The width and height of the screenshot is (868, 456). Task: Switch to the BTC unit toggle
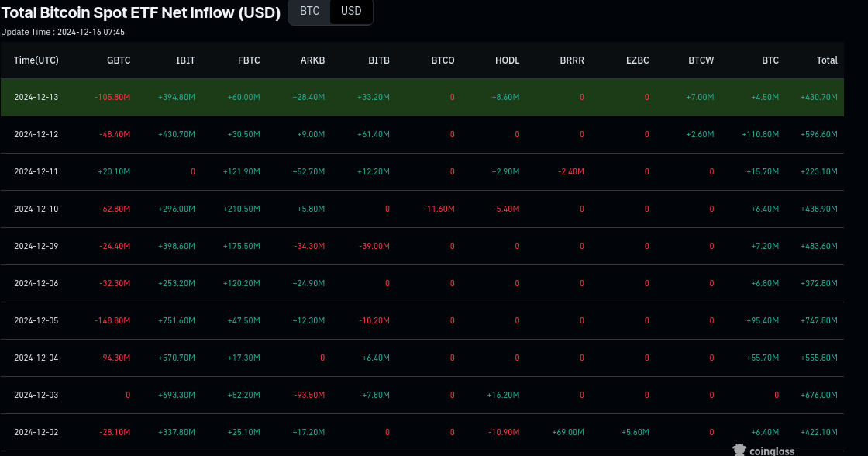coord(309,12)
